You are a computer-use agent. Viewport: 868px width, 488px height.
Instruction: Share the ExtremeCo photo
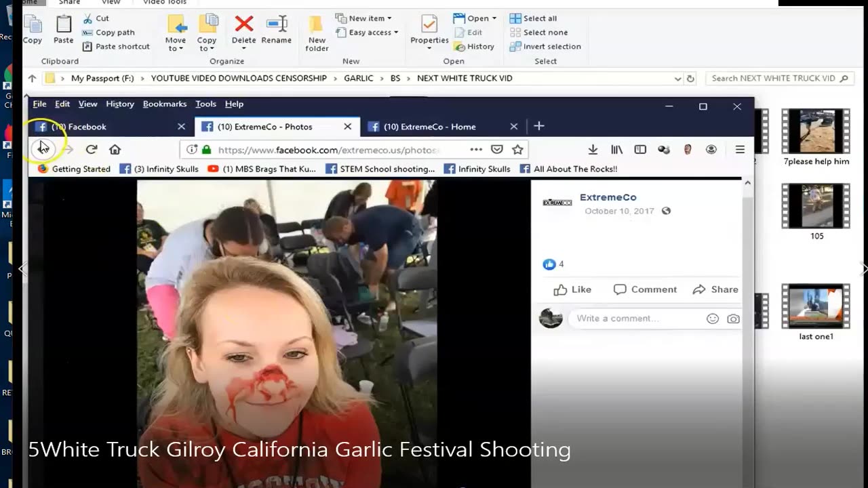(715, 289)
